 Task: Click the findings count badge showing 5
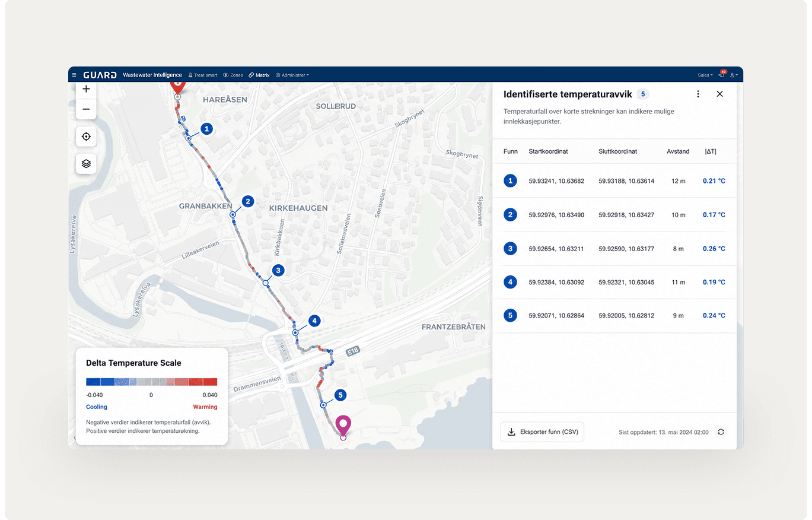643,94
